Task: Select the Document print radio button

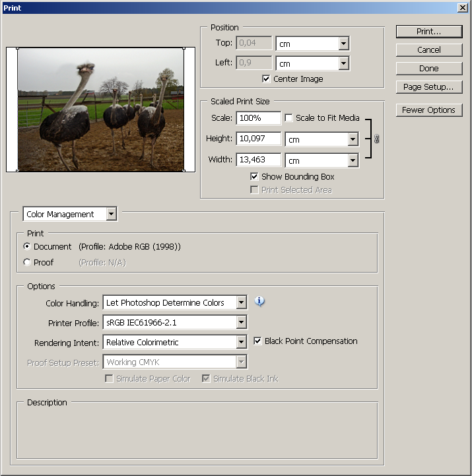Action: (27, 246)
